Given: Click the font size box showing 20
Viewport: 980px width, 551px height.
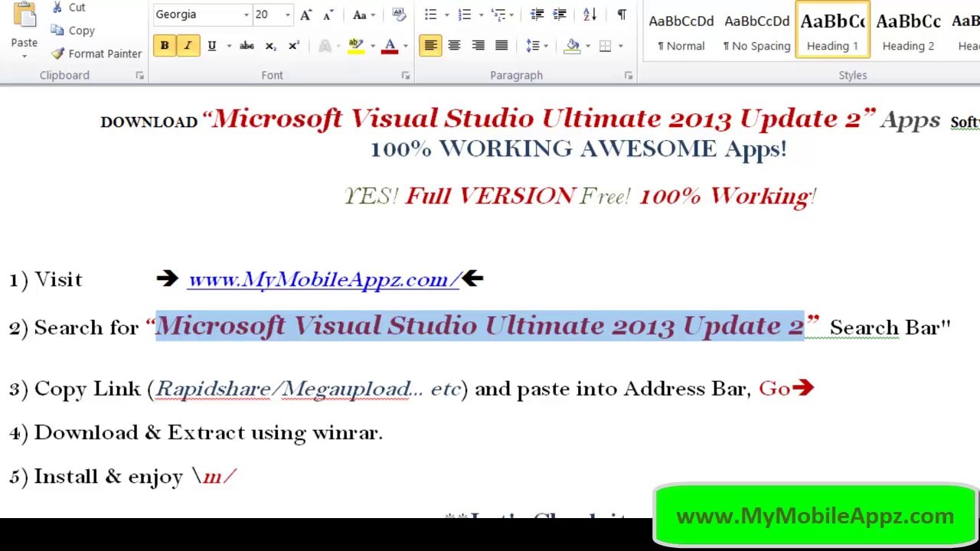Looking at the screenshot, I should [268, 15].
